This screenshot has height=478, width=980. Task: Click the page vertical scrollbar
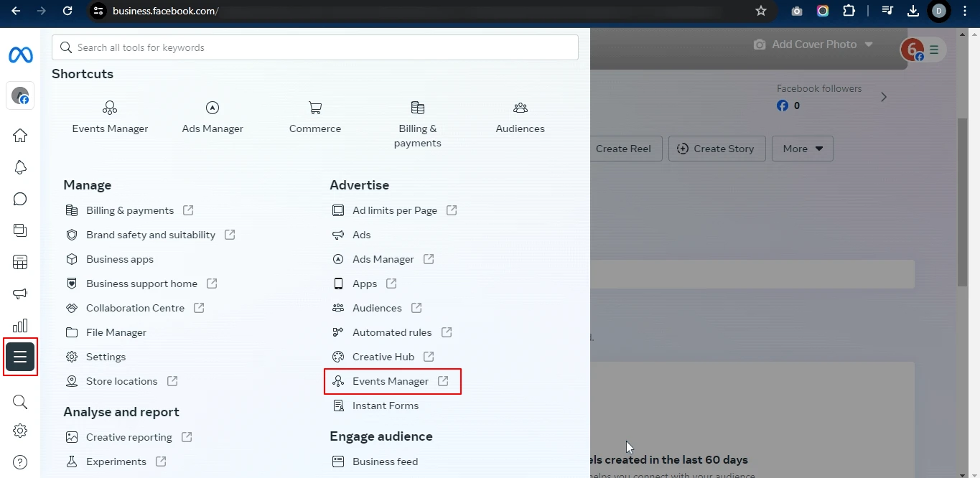click(x=963, y=202)
